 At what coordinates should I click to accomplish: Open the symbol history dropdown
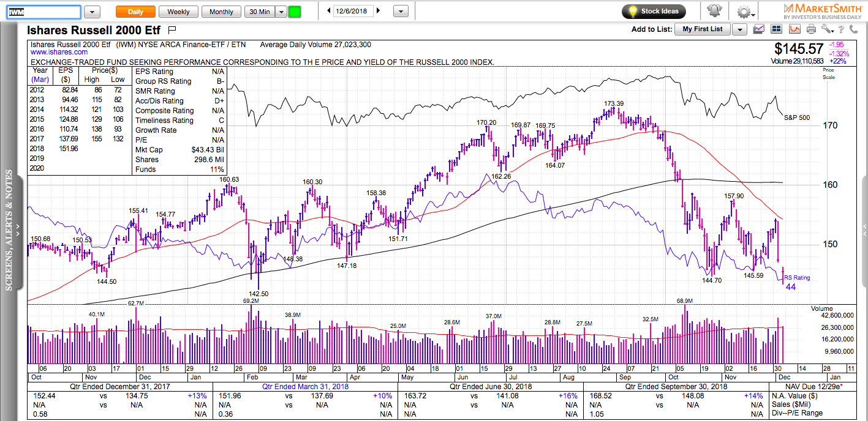click(x=92, y=12)
